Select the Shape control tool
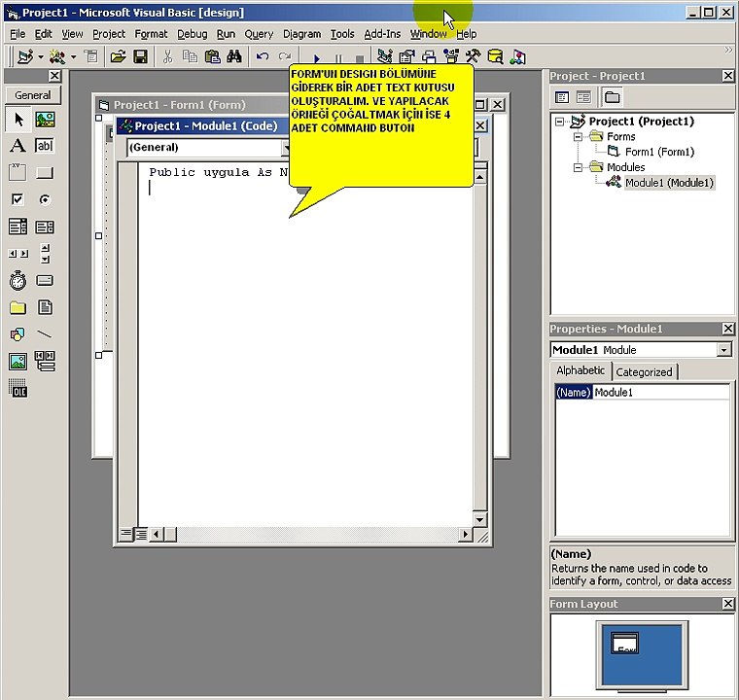Image resolution: width=739 pixels, height=700 pixels. pyautogui.click(x=18, y=334)
